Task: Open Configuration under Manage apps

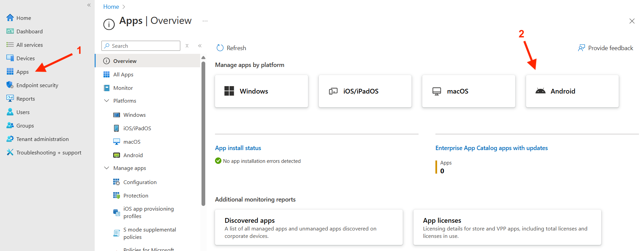Action: click(x=140, y=182)
